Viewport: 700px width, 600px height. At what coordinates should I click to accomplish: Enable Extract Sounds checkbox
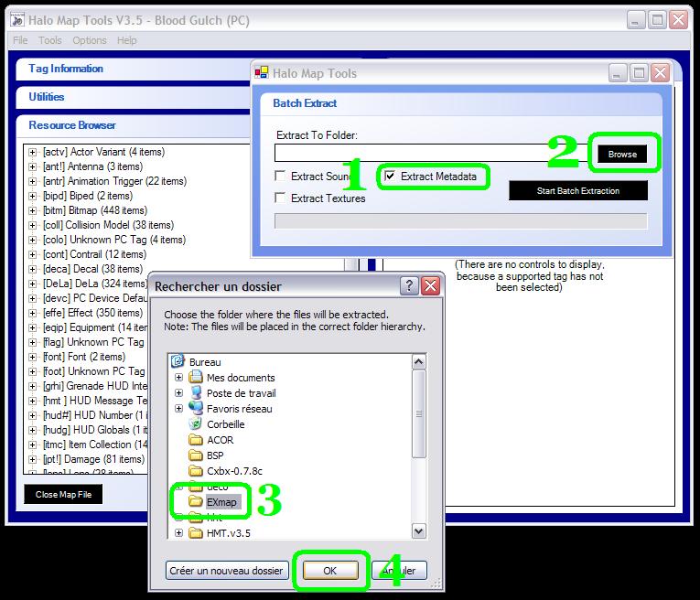280,176
